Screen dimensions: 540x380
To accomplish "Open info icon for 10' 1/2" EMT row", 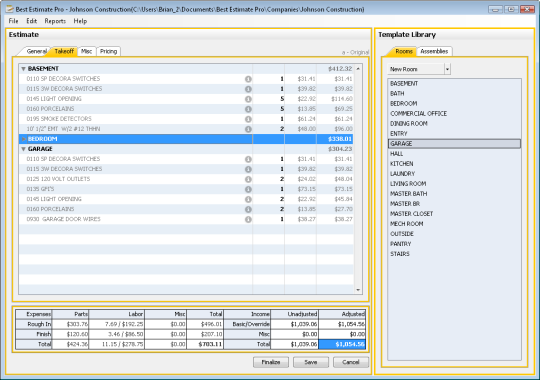I will tap(248, 129).
